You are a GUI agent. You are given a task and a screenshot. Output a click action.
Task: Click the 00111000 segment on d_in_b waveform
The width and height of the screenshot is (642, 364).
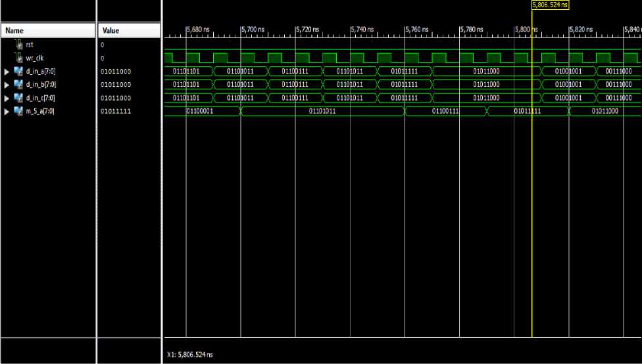click(x=619, y=85)
